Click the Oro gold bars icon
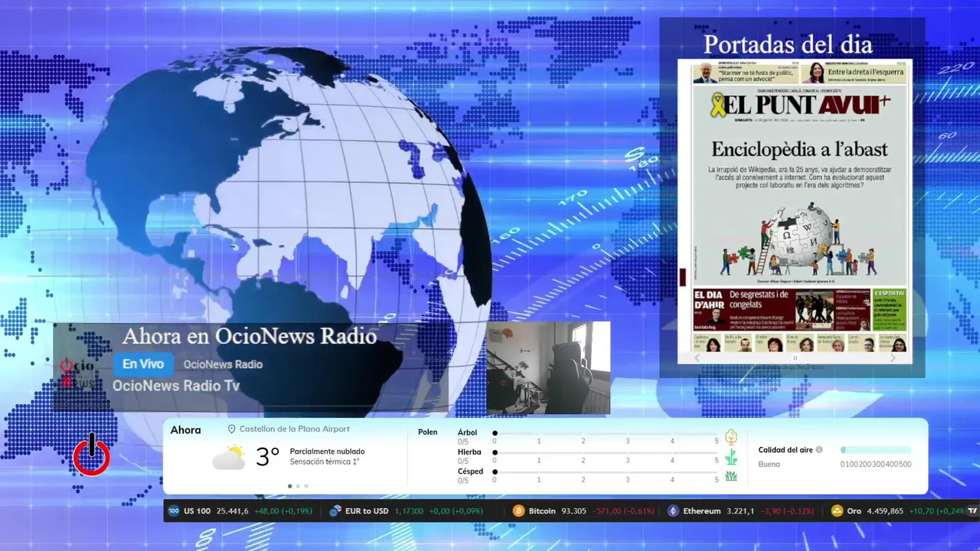This screenshot has width=980, height=551. [x=838, y=510]
